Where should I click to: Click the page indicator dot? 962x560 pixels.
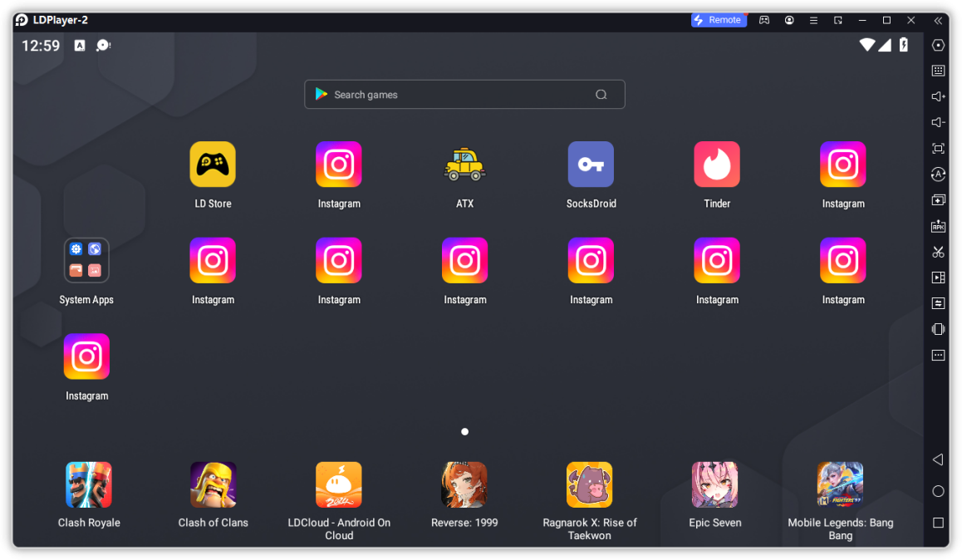point(464,432)
